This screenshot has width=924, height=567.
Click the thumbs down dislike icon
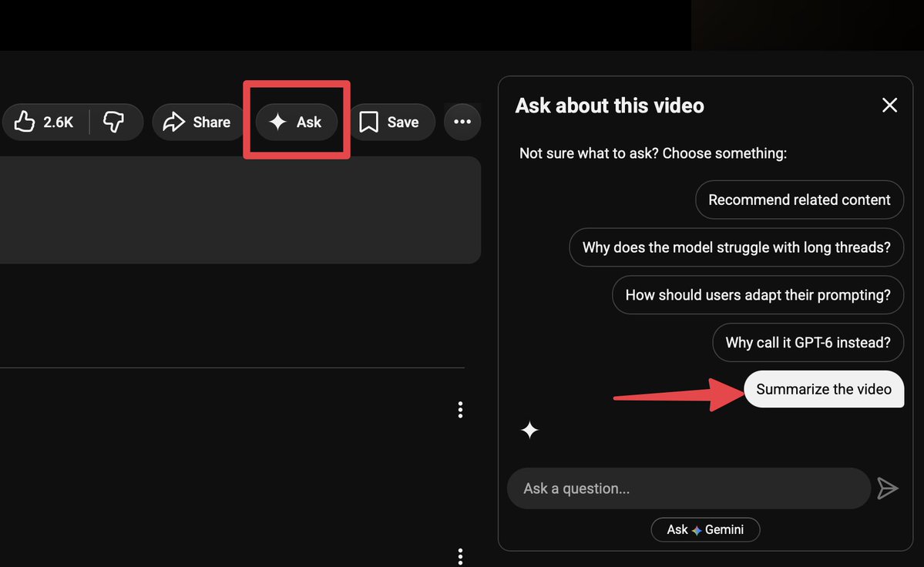tap(114, 122)
